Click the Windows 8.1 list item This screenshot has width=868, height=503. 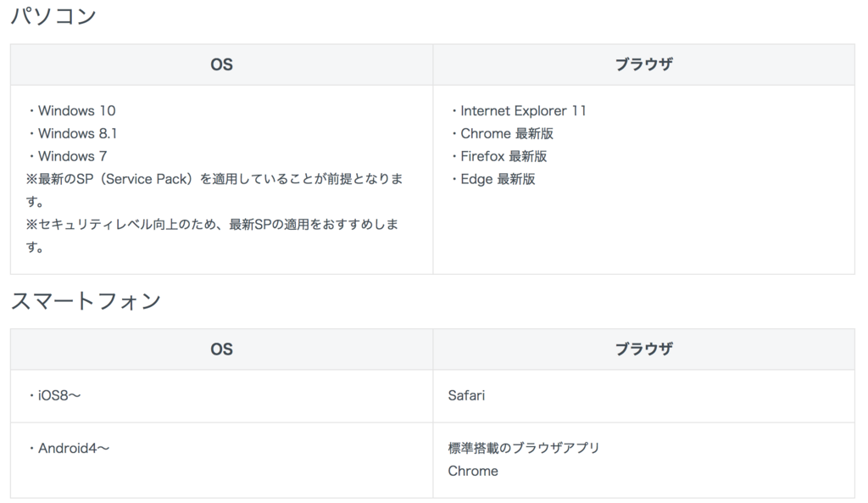pyautogui.click(x=72, y=133)
